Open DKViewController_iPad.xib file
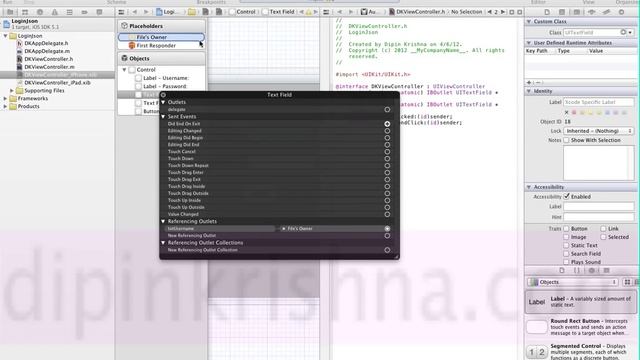The width and height of the screenshot is (640, 360). (57, 83)
